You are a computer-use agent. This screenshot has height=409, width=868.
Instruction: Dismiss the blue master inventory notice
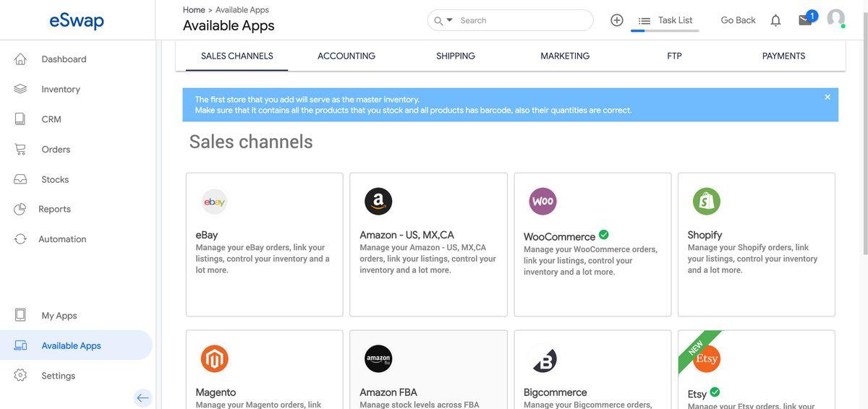pyautogui.click(x=827, y=97)
